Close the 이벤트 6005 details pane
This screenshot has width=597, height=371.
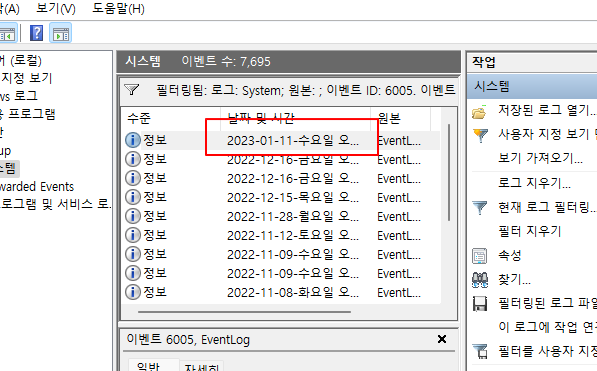coord(442,339)
